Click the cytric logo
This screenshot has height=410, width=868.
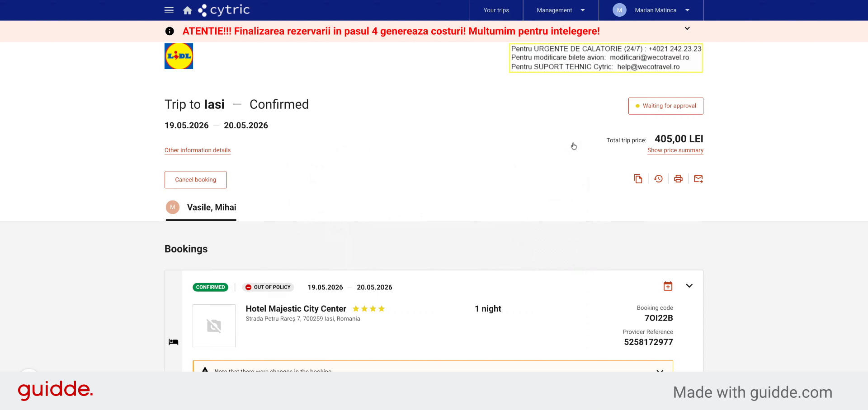pos(224,10)
